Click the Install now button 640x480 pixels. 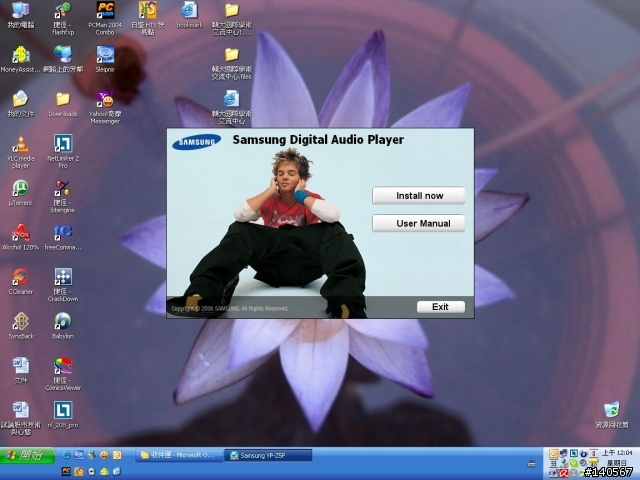click(418, 196)
